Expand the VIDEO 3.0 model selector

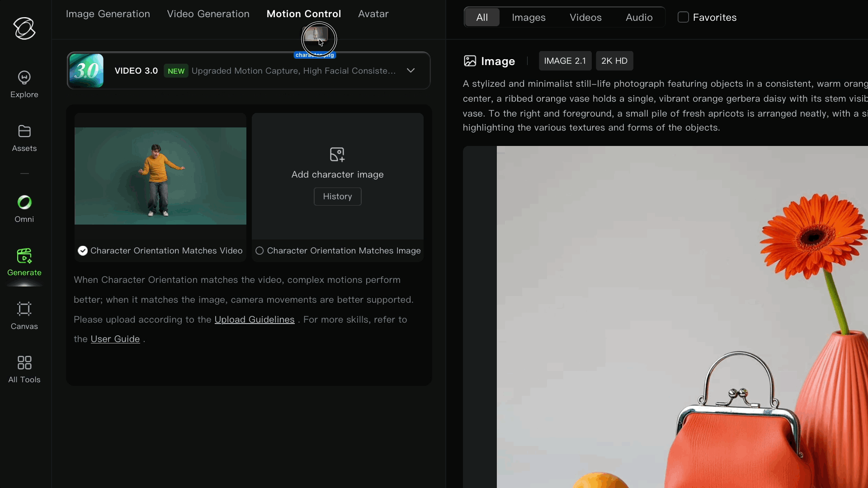pyautogui.click(x=410, y=70)
